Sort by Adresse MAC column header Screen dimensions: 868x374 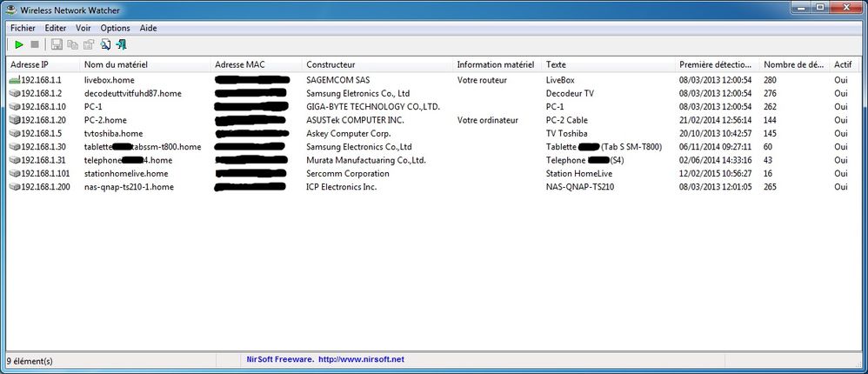257,64
